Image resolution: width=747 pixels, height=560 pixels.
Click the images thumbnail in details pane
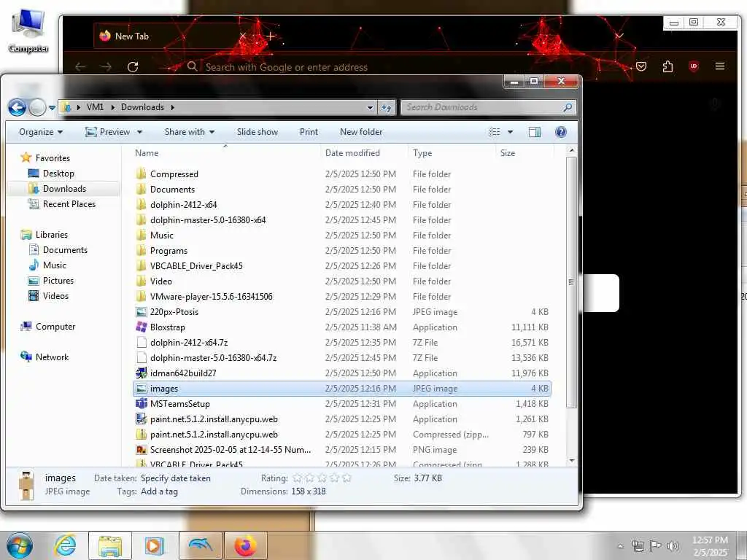pos(26,485)
